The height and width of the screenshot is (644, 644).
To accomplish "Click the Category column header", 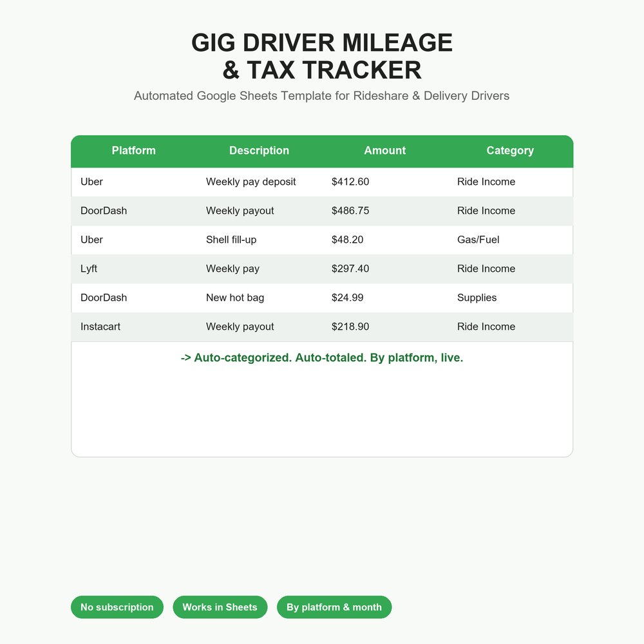I will [x=510, y=151].
